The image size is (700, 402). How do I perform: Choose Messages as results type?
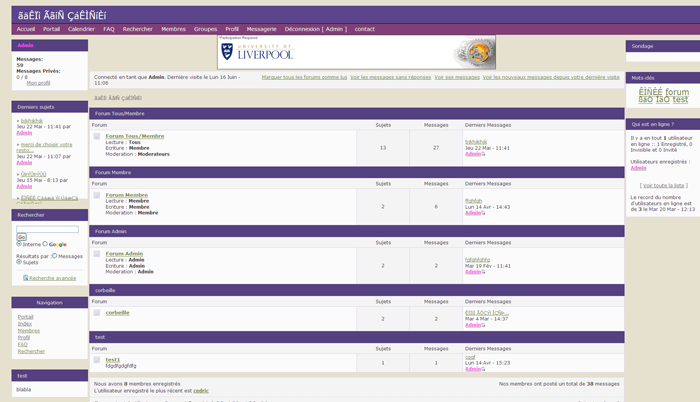(x=54, y=256)
